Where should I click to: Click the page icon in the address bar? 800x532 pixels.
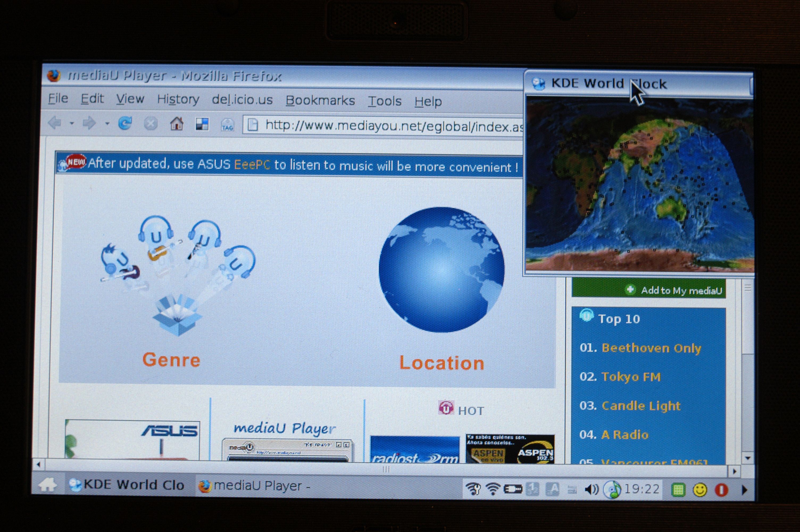pos(253,125)
